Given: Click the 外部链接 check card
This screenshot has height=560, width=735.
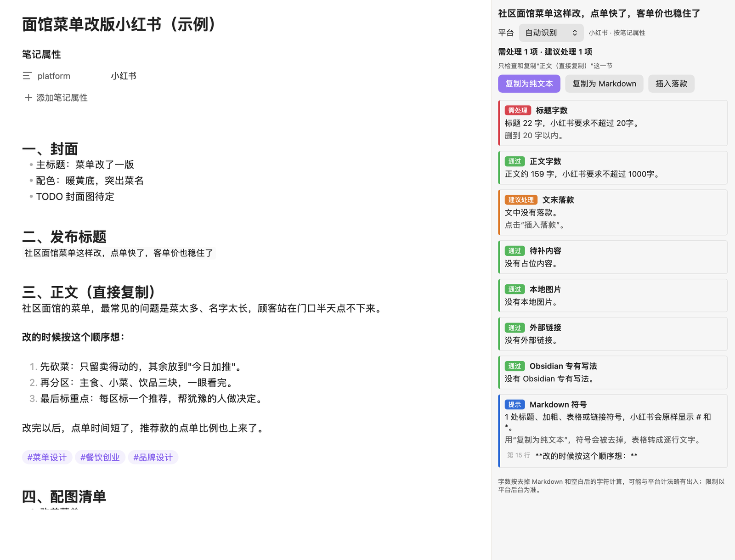Looking at the screenshot, I should click(613, 334).
